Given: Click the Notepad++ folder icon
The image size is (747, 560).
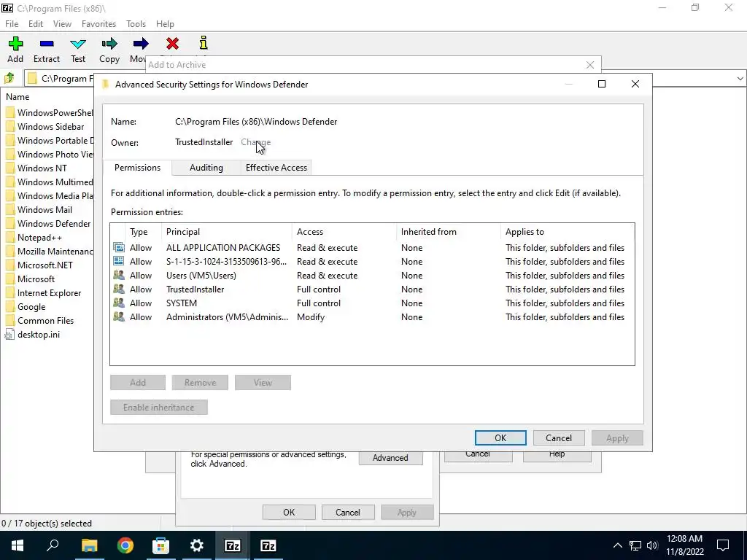Looking at the screenshot, I should coord(10,237).
